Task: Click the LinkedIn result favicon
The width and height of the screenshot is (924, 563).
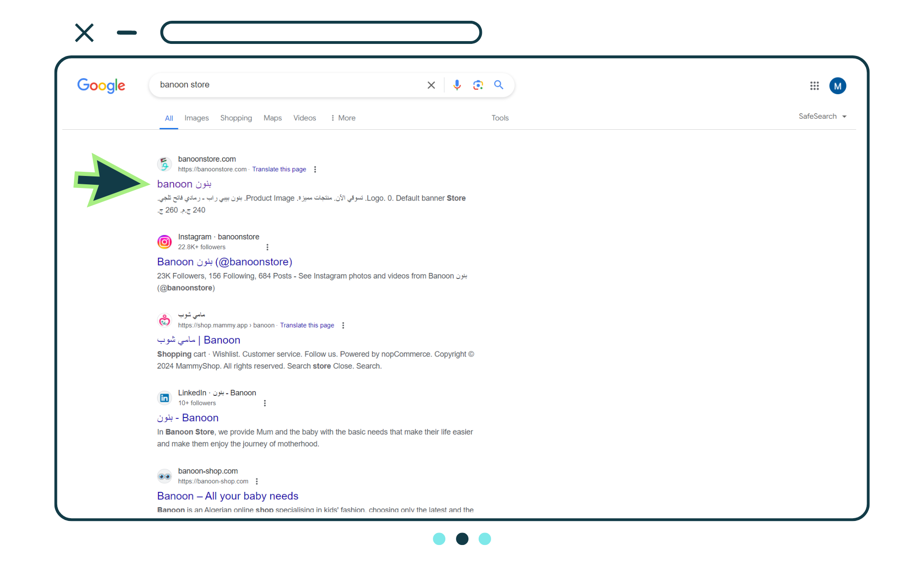Action: (x=164, y=398)
